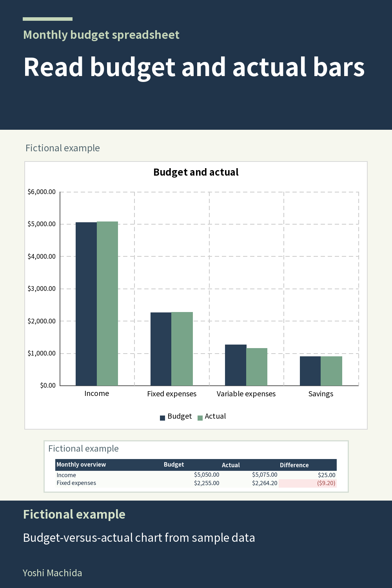
Task: Click 'Budget-versus-actual chart from sample data' caption
Action: tap(139, 538)
